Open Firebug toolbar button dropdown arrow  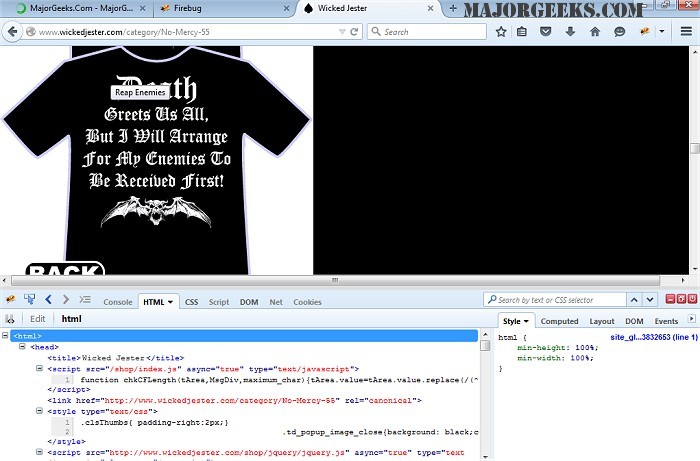(662, 32)
